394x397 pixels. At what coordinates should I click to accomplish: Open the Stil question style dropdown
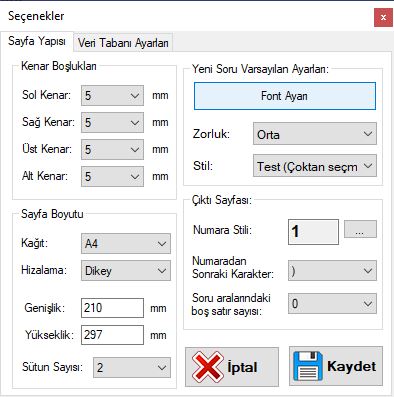click(x=315, y=165)
